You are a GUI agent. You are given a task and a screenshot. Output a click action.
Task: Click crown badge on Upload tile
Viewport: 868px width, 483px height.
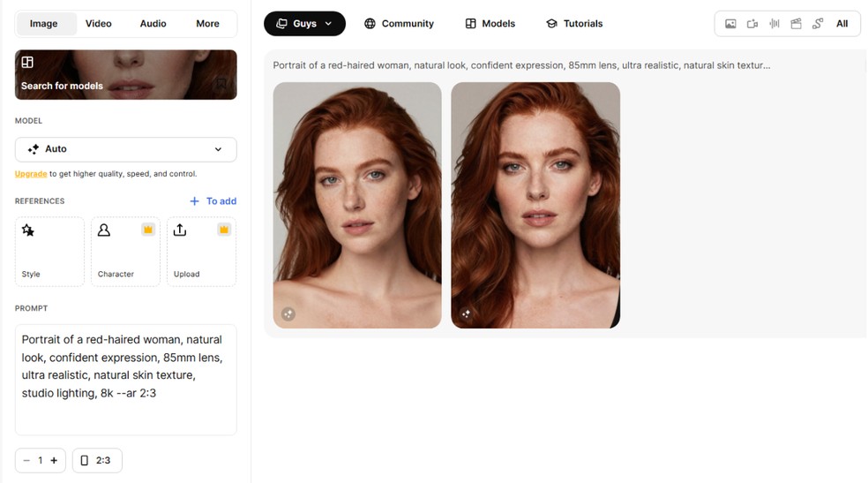pos(224,230)
